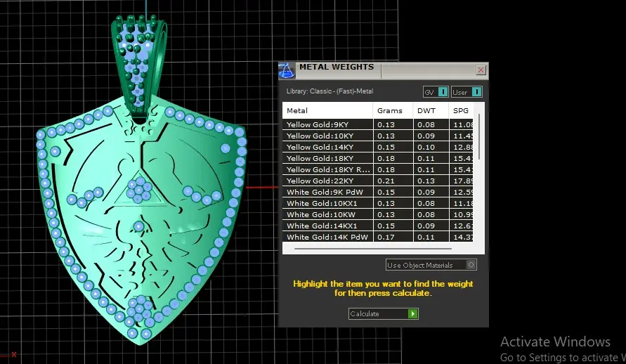Image resolution: width=626 pixels, height=364 pixels.
Task: Click the SPG cell of White Gold:10KW
Action: 461,214
